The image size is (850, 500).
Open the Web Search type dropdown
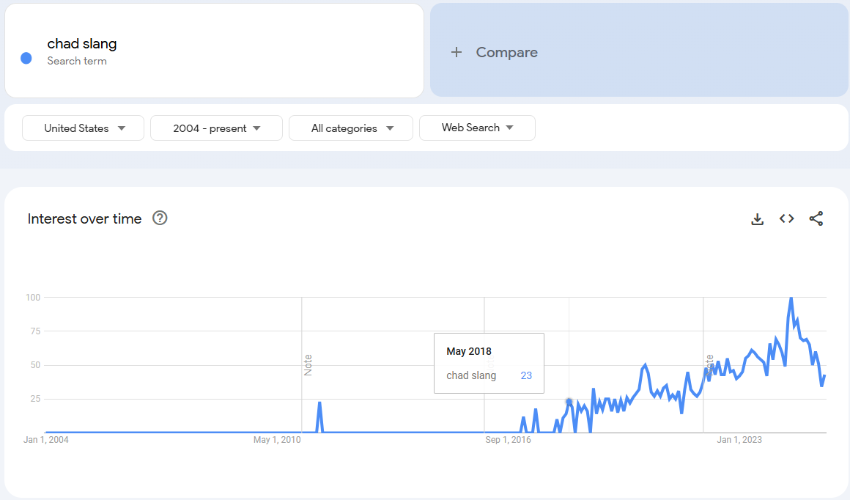point(477,127)
